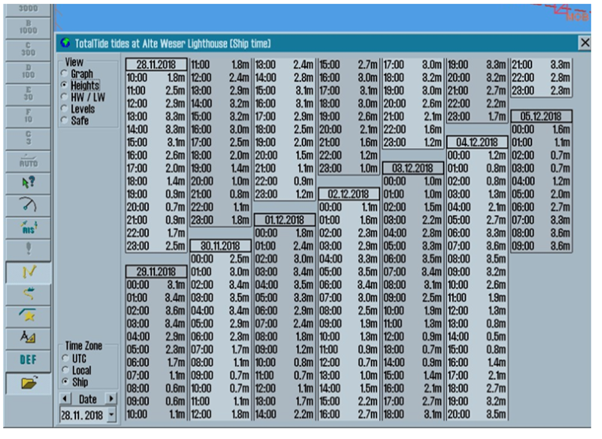This screenshot has width=602, height=439.
Task: Select the Graph view option
Action: (x=65, y=73)
